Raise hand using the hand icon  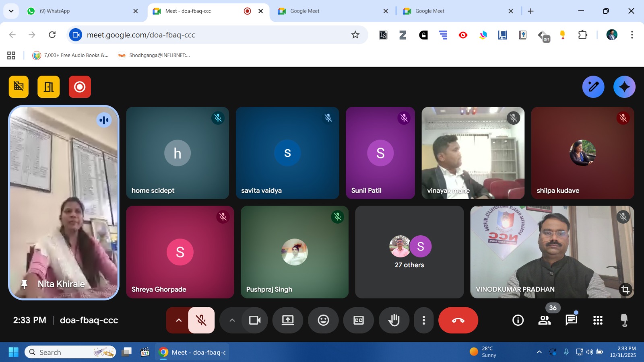coord(394,320)
